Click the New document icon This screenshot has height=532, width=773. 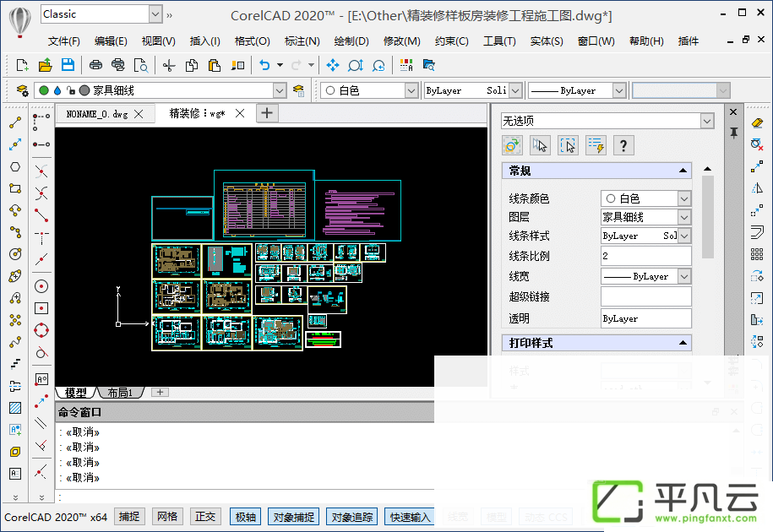tap(22, 65)
